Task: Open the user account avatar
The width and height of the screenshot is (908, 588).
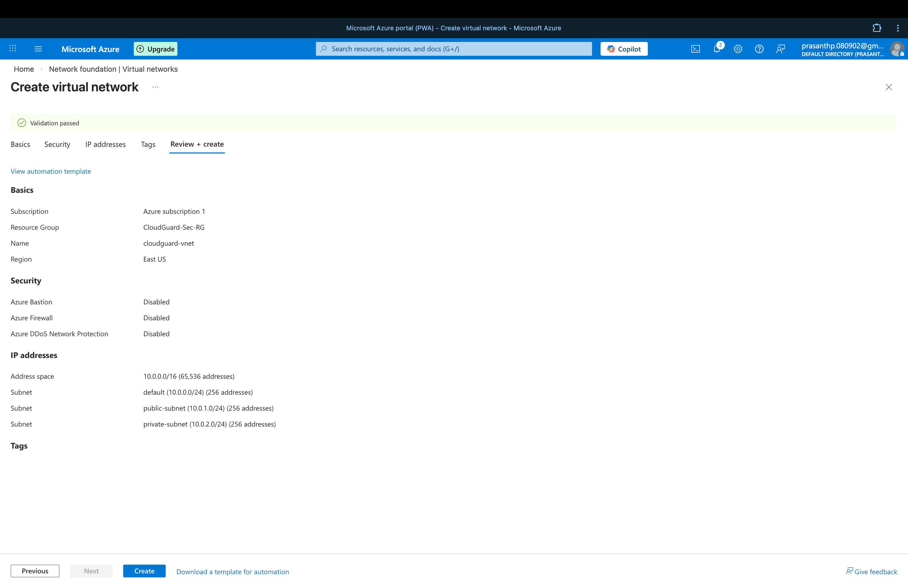Action: point(897,49)
